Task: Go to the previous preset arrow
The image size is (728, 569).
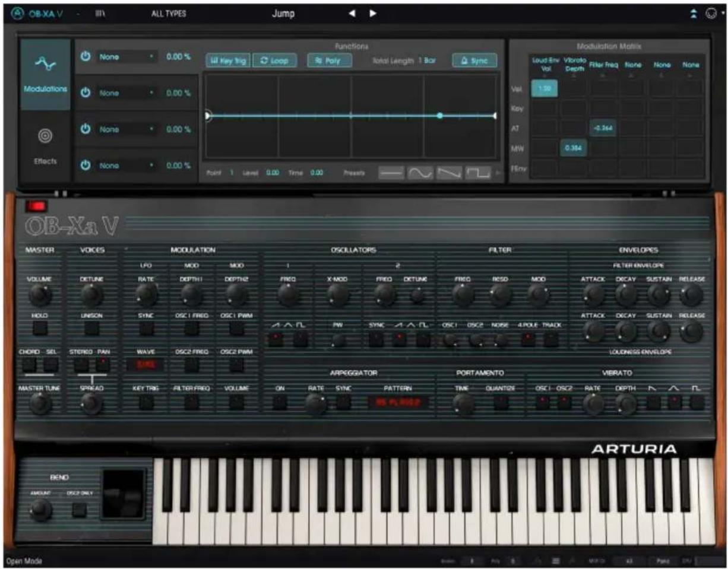Action: click(352, 14)
